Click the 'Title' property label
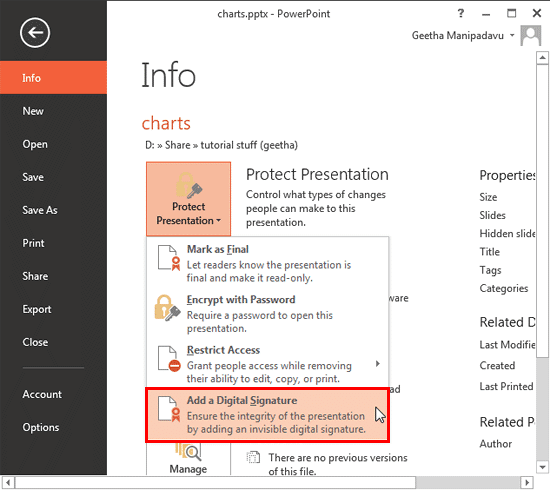Viewport: 550px width, 490px height. click(x=489, y=251)
